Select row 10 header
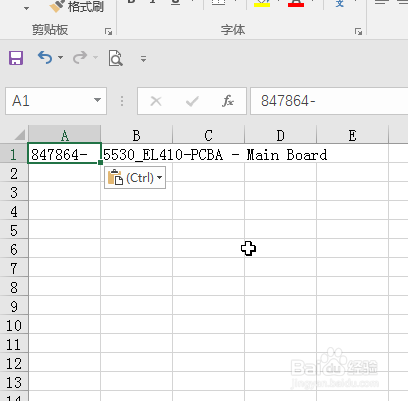Image resolution: width=408 pixels, height=401 pixels. 14,325
